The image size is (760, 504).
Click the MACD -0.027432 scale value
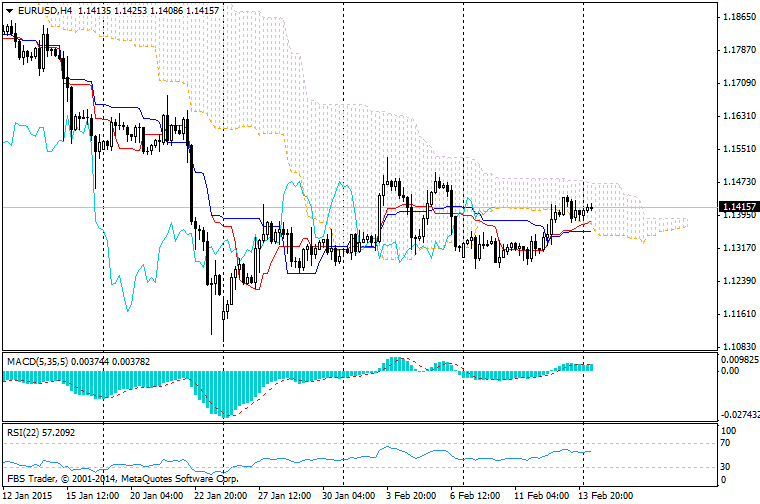739,414
